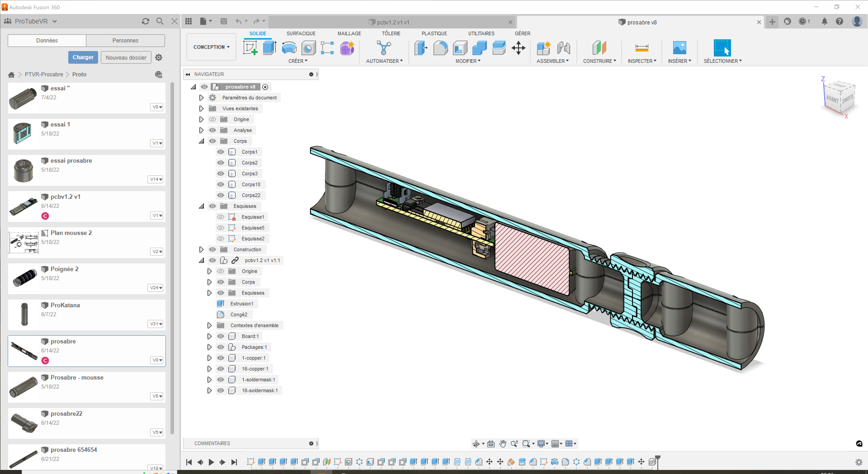This screenshot has width=868, height=474.
Task: Toggle visibility of Board:1
Action: (x=220, y=336)
